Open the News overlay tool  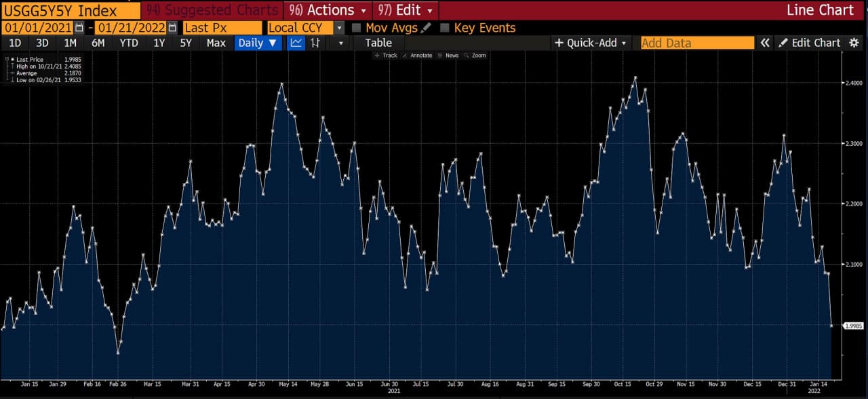448,56
